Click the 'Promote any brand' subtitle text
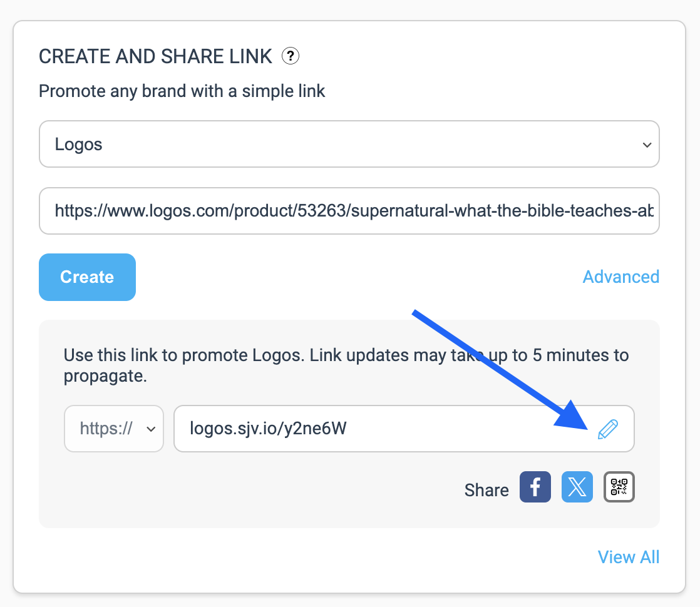The image size is (700, 607). 182,91
